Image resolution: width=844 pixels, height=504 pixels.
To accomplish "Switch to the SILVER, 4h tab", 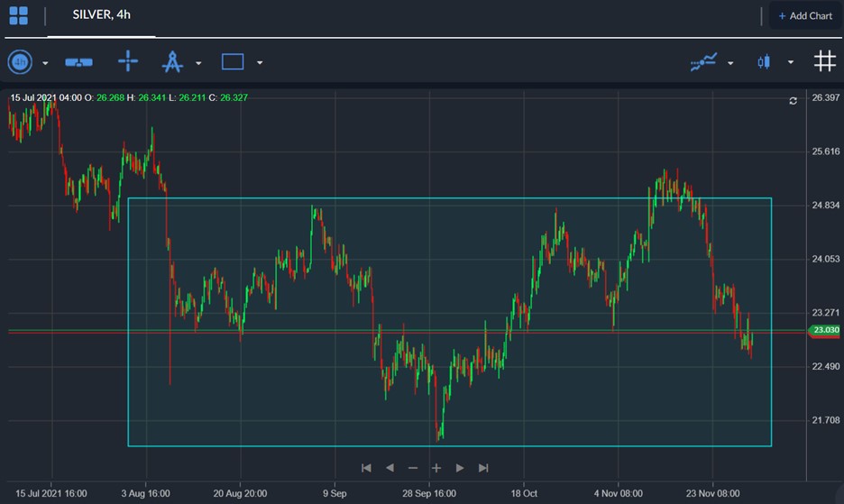I will (x=101, y=15).
